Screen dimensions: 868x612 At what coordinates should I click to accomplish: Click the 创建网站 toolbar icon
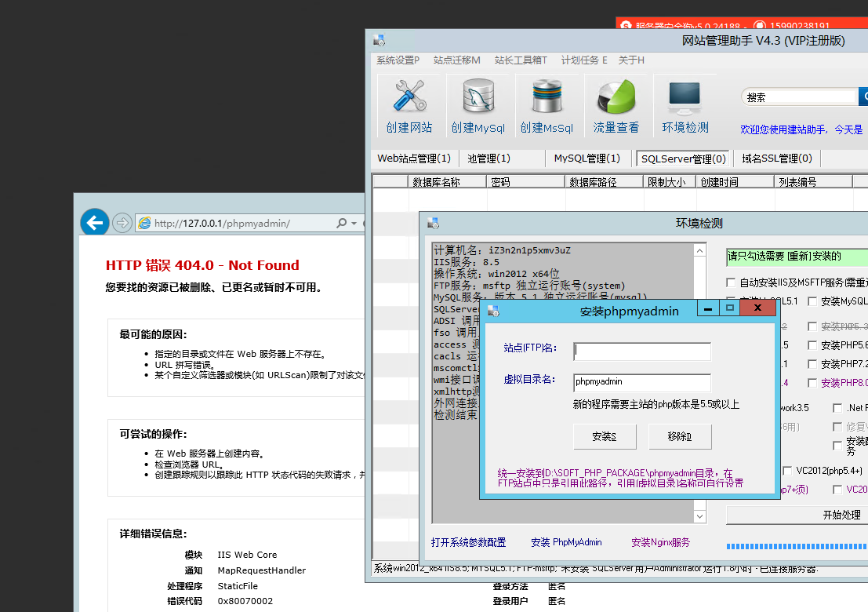pyautogui.click(x=409, y=106)
